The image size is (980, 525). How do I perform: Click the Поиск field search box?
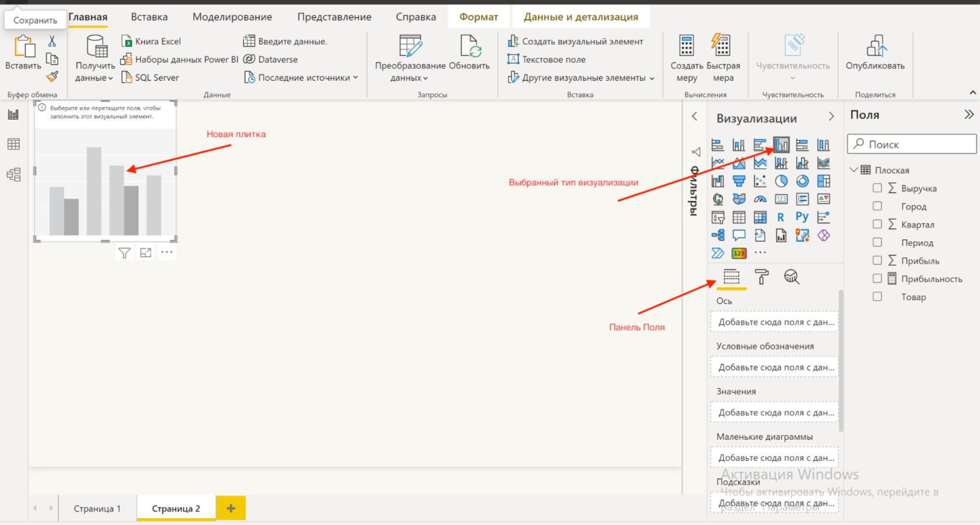click(x=912, y=144)
